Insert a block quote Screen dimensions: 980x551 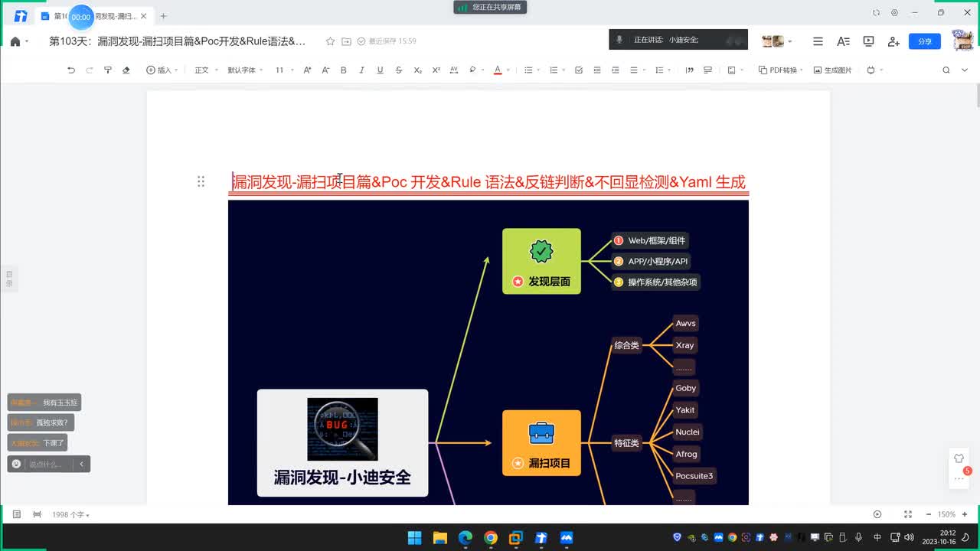[690, 70]
